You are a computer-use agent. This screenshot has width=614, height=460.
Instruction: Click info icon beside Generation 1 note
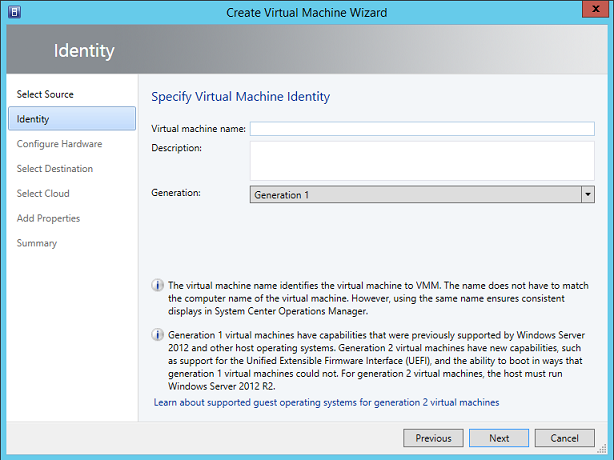[x=157, y=335]
